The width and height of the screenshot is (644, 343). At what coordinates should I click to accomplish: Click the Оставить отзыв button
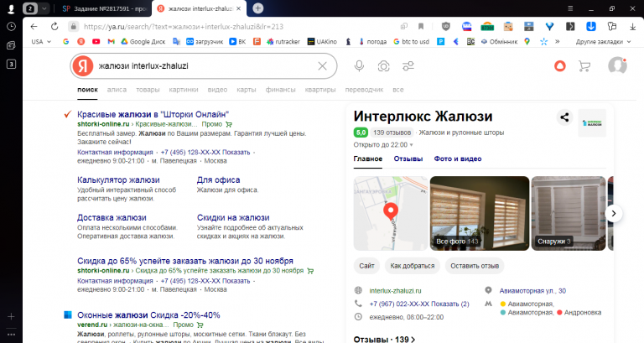coord(475,266)
